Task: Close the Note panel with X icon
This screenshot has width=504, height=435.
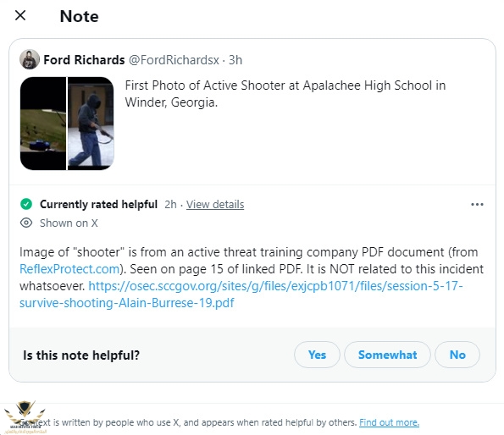Action: pyautogui.click(x=20, y=15)
